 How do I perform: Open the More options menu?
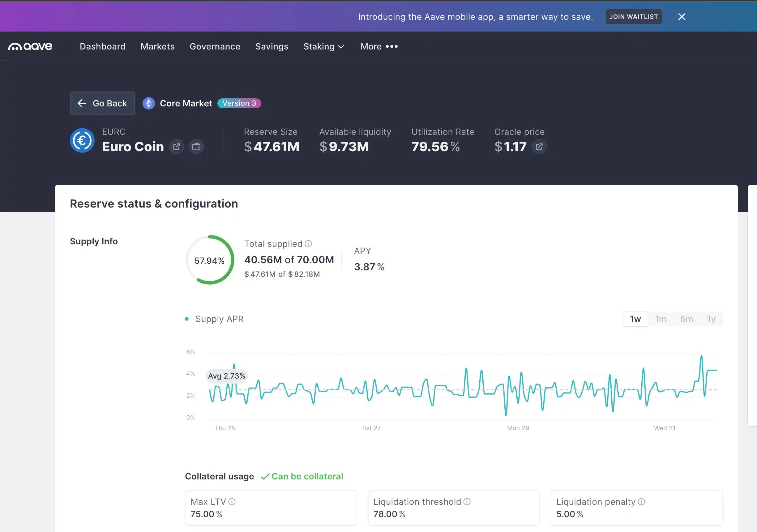379,46
